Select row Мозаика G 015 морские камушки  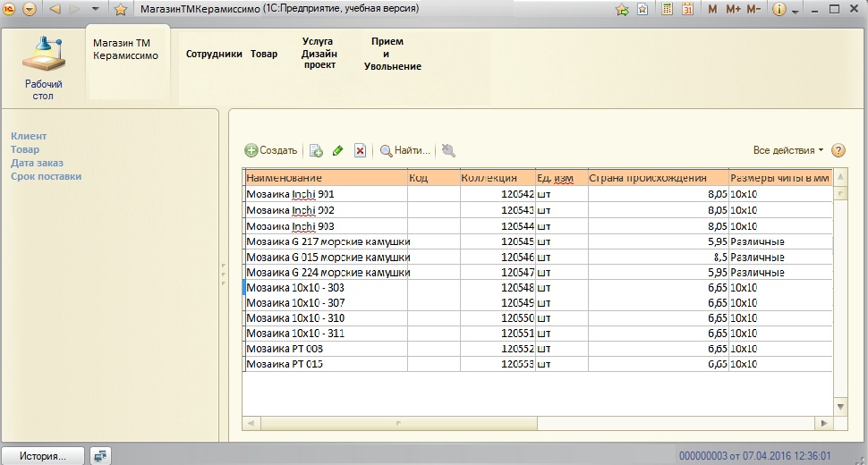538,258
